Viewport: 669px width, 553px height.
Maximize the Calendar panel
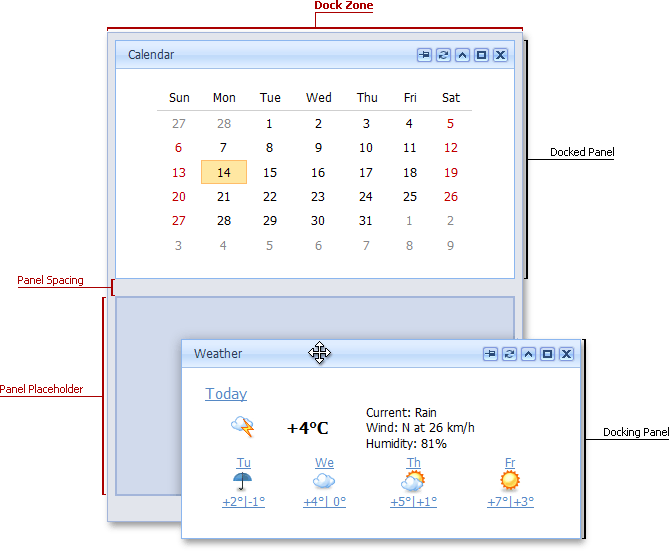click(481, 55)
